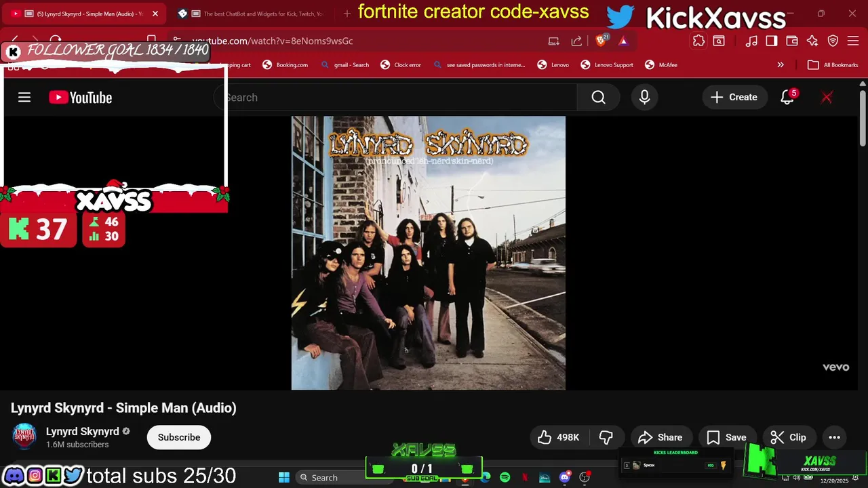Open the more actions three-dot menu
The image size is (868, 488).
(x=835, y=437)
